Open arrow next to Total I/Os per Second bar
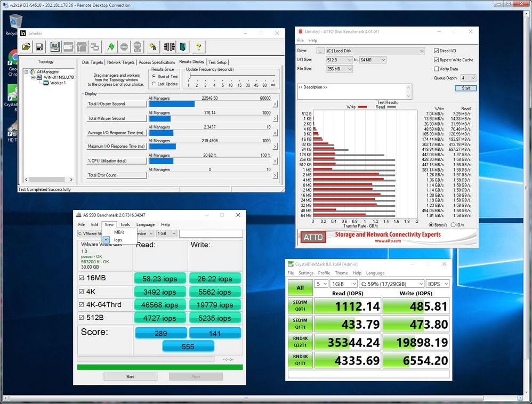This screenshot has height=404, width=532. click(275, 104)
